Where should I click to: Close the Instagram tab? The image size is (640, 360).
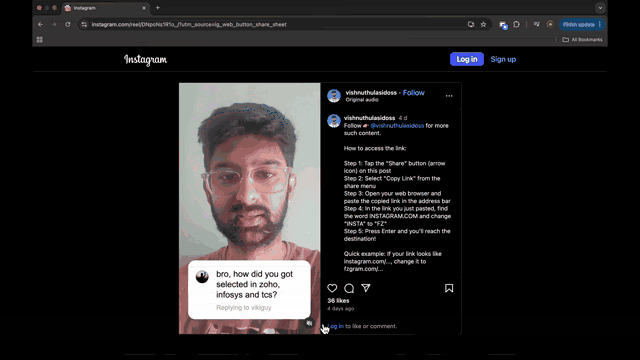[144, 8]
